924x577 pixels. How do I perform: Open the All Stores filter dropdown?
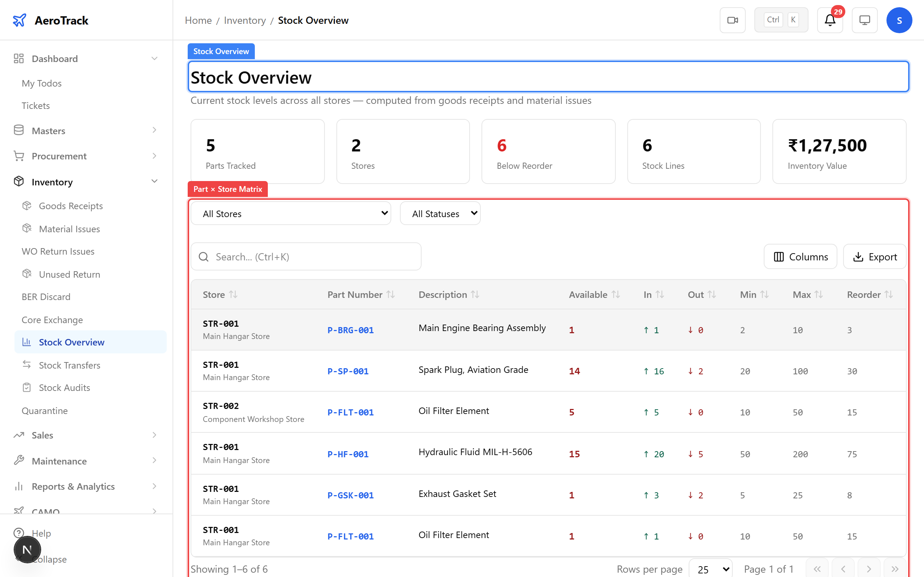(x=291, y=214)
